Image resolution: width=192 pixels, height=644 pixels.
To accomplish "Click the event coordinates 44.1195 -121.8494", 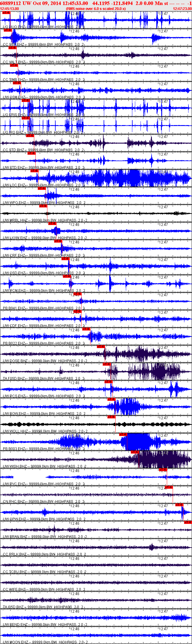I will [113, 3].
